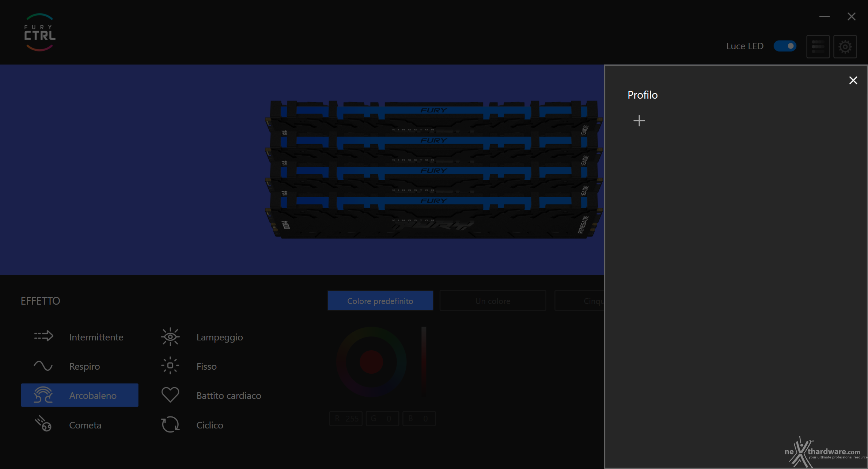Select the Cometa comet icon
This screenshot has height=469, width=868.
[43, 424]
